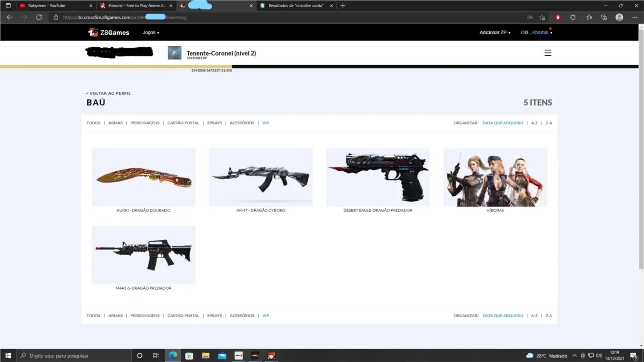Open the white-background game icon on the taskbar

(x=239, y=355)
